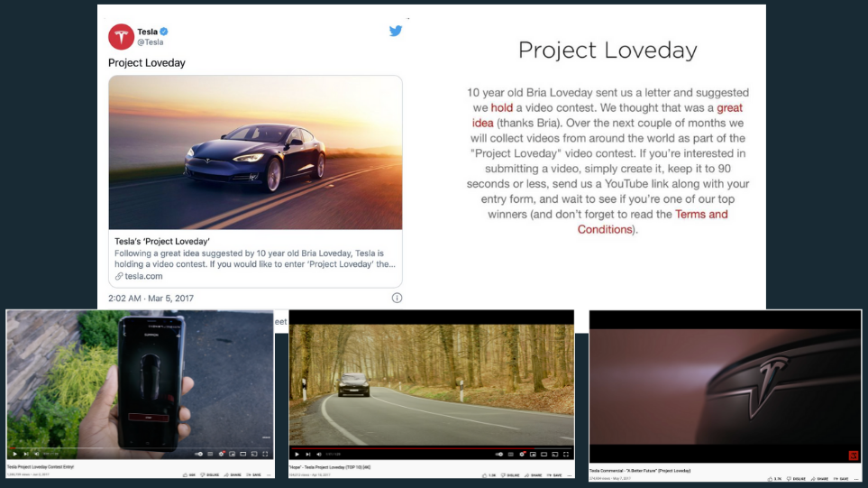868x488 pixels.
Task: Like the 'A Better Future' video
Action: coord(774,479)
